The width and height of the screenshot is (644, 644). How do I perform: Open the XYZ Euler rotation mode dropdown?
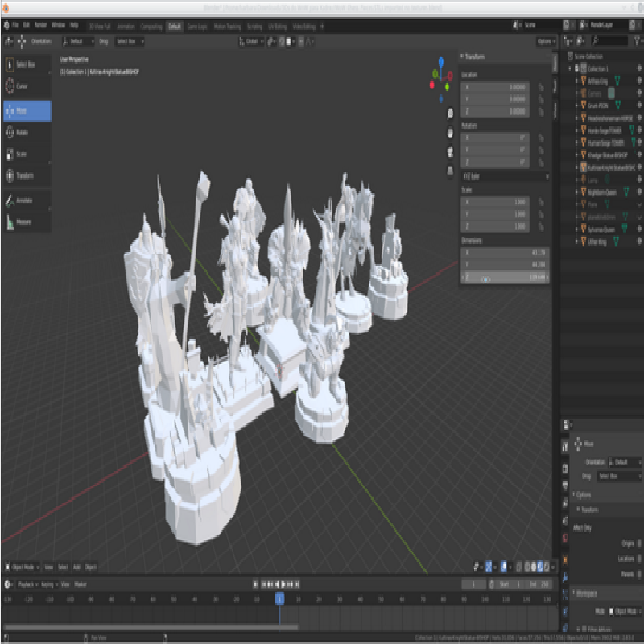click(506, 176)
